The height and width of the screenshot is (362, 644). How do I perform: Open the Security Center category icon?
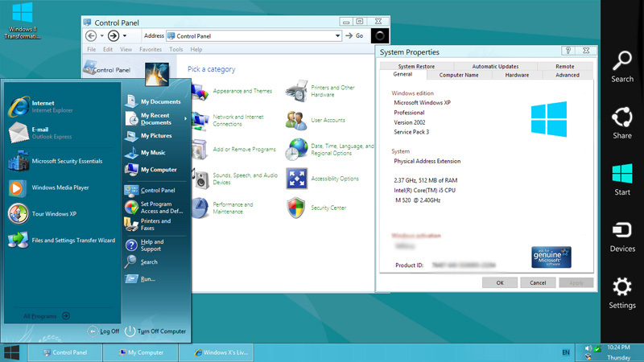(x=296, y=208)
